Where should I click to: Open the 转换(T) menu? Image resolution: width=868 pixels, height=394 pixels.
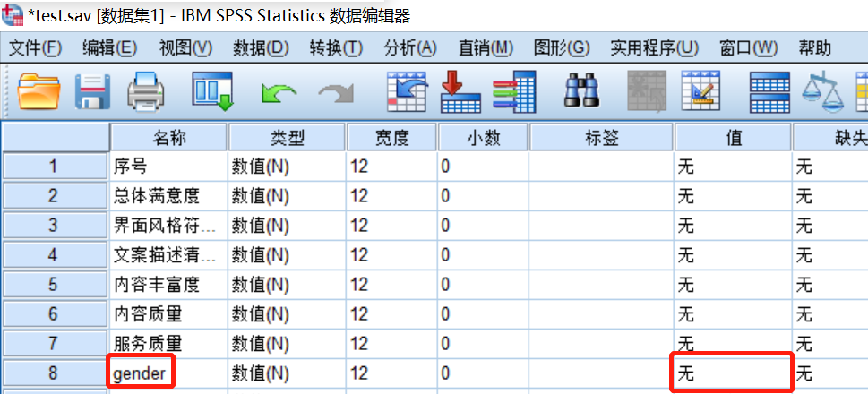[x=336, y=48]
